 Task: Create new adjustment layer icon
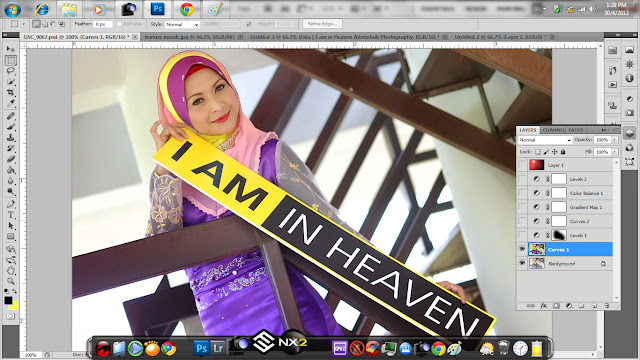pos(569,305)
